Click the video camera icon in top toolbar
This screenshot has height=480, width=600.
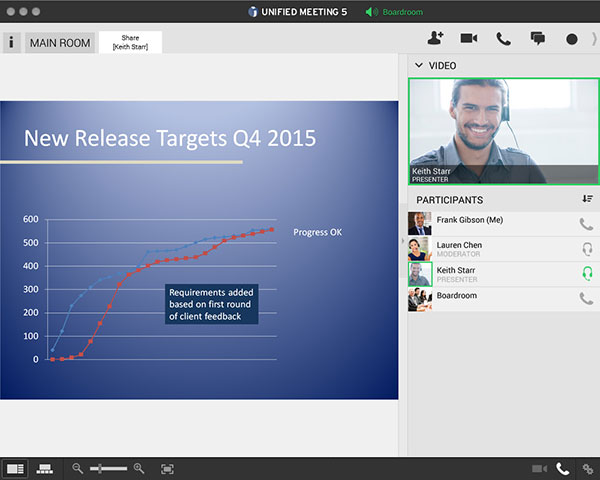click(469, 38)
